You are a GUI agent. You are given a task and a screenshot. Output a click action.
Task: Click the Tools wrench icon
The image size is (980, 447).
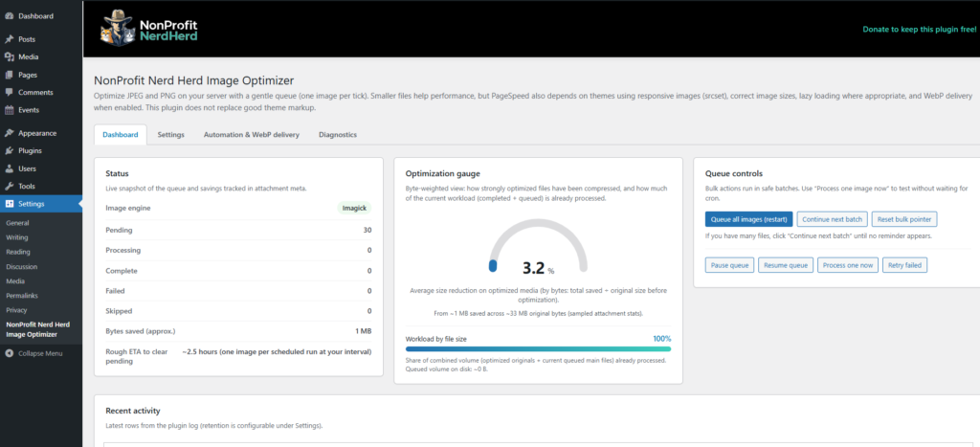[x=10, y=186]
